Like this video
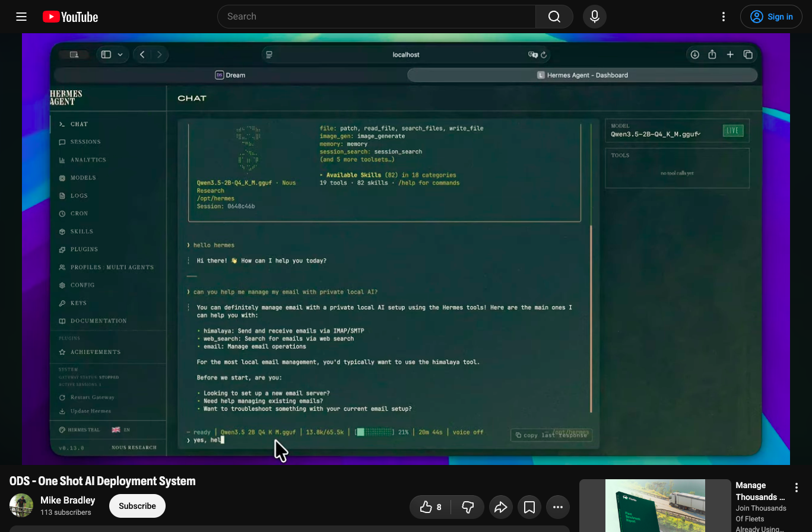This screenshot has height=532, width=812. [x=430, y=507]
